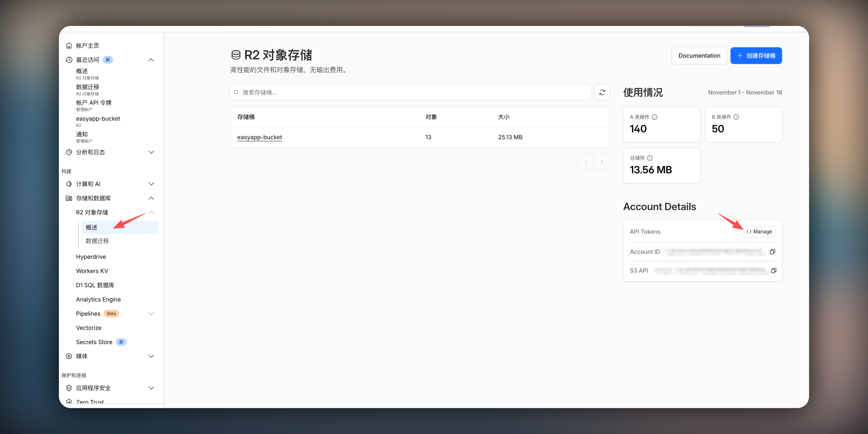868x434 pixels.
Task: Click the refresh buckets icon
Action: click(x=602, y=92)
